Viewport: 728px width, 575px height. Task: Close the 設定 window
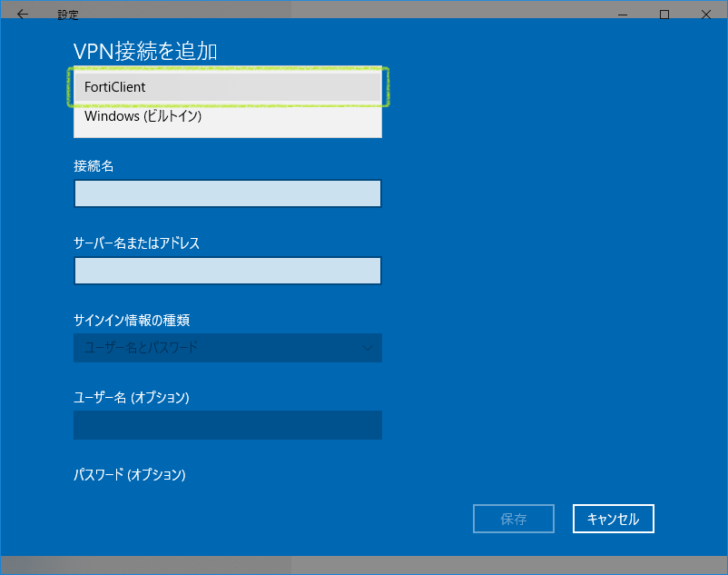click(x=705, y=15)
